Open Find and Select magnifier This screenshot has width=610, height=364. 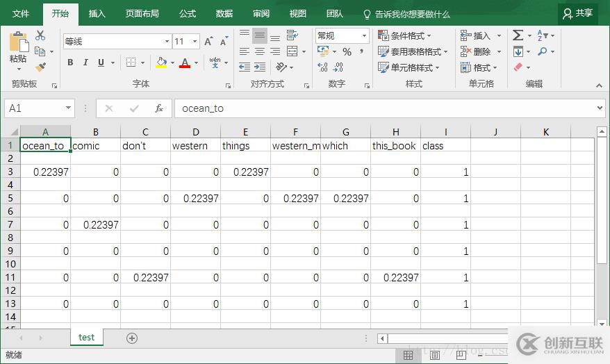(x=543, y=51)
